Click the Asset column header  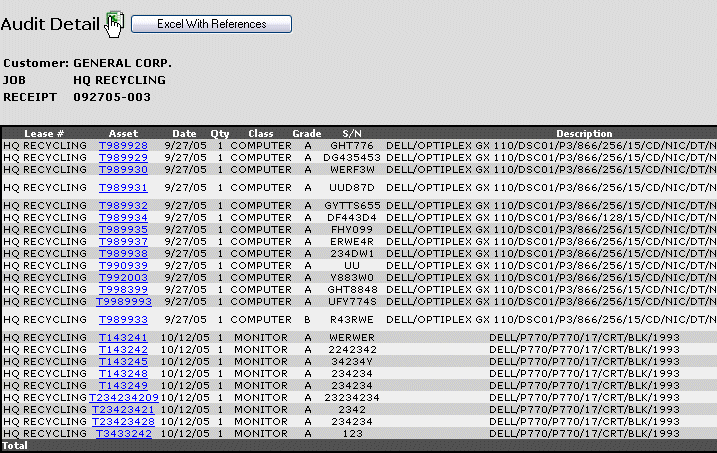point(123,133)
